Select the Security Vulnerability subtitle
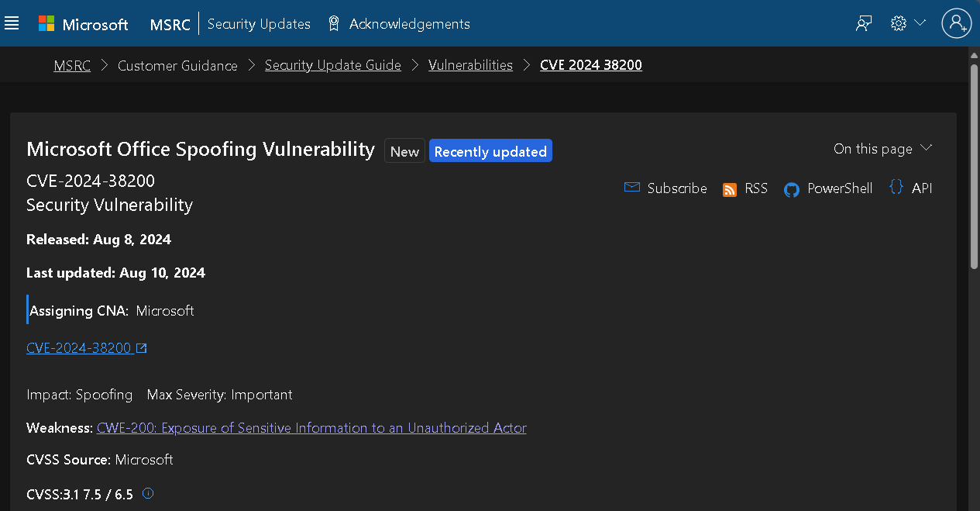 109,205
